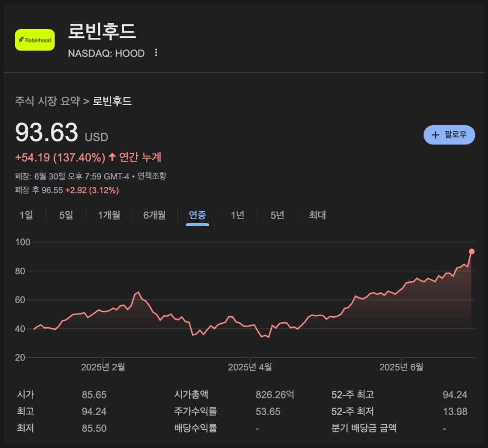This screenshot has width=488, height=448.
Task: Click the NASDAQ: HOOD ticker text
Action: tap(106, 54)
